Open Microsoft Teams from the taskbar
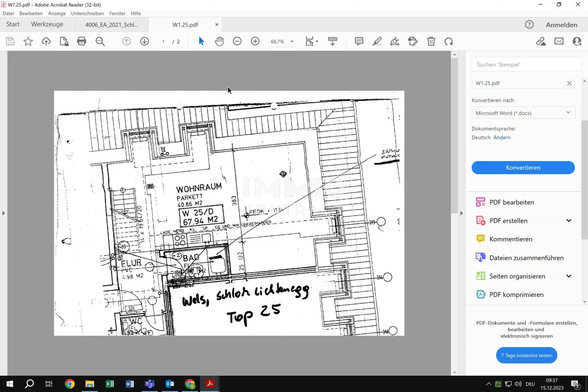The width and height of the screenshot is (588, 392). tap(150, 384)
